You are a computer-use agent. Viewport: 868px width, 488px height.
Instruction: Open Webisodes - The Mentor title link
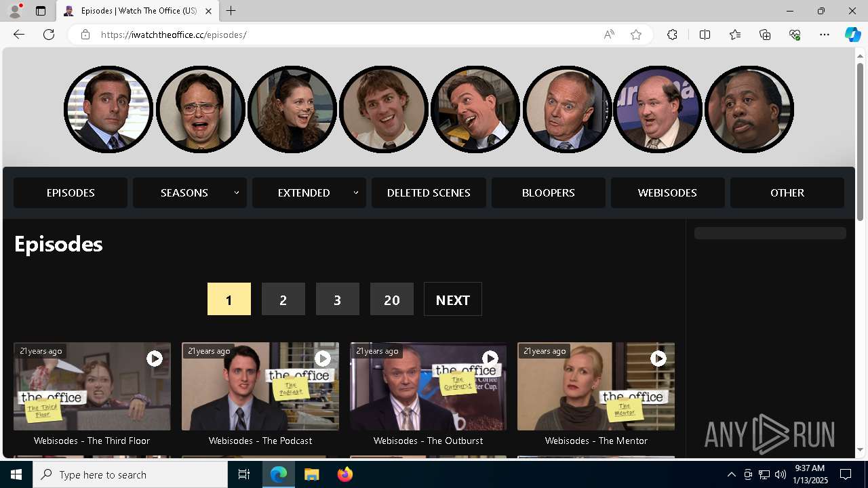(x=596, y=441)
